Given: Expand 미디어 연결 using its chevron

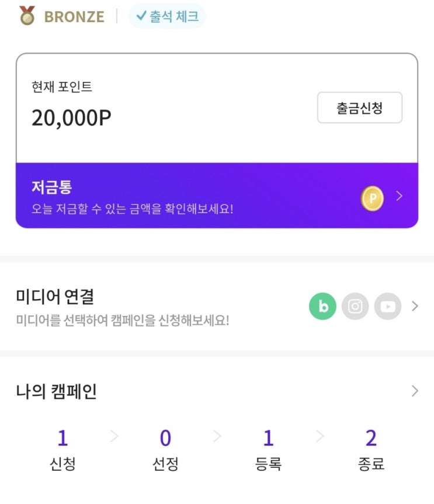Looking at the screenshot, I should tap(415, 306).
